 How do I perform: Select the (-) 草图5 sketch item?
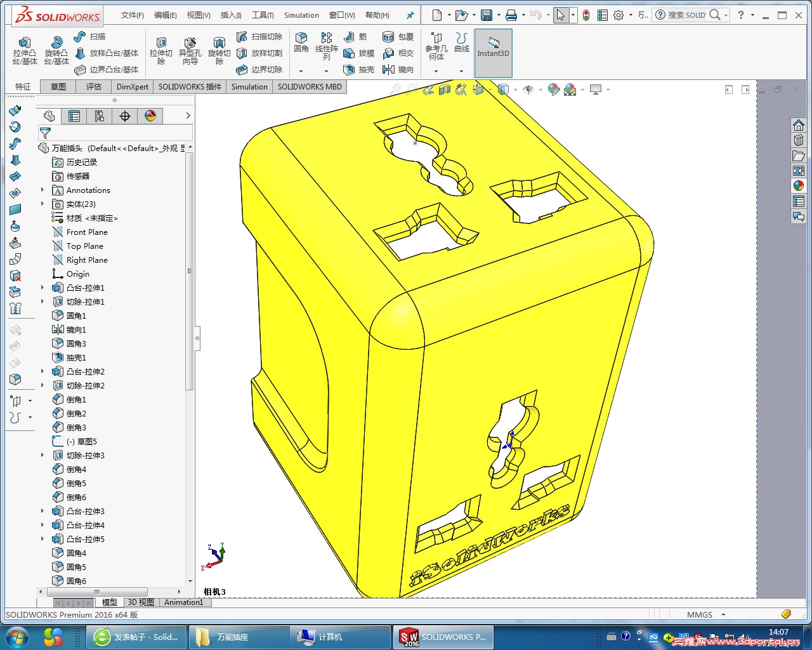pyautogui.click(x=74, y=442)
